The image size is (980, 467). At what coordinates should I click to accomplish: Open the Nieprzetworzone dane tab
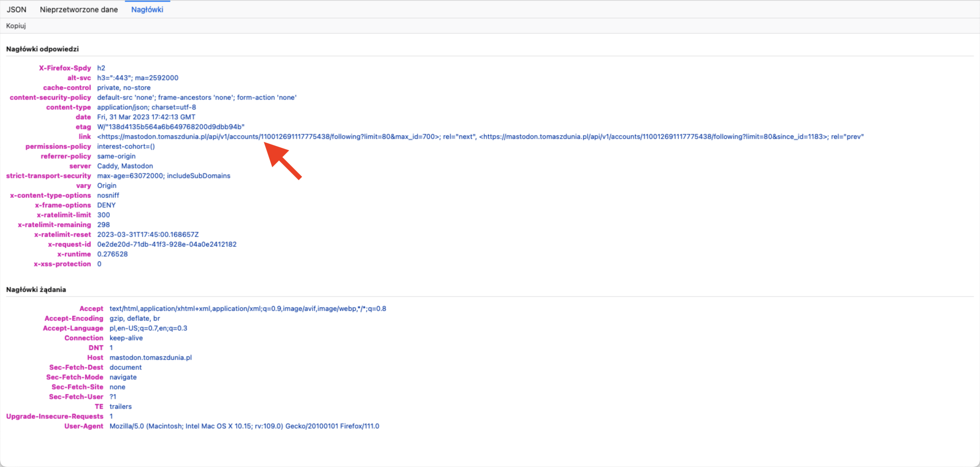[x=79, y=9]
